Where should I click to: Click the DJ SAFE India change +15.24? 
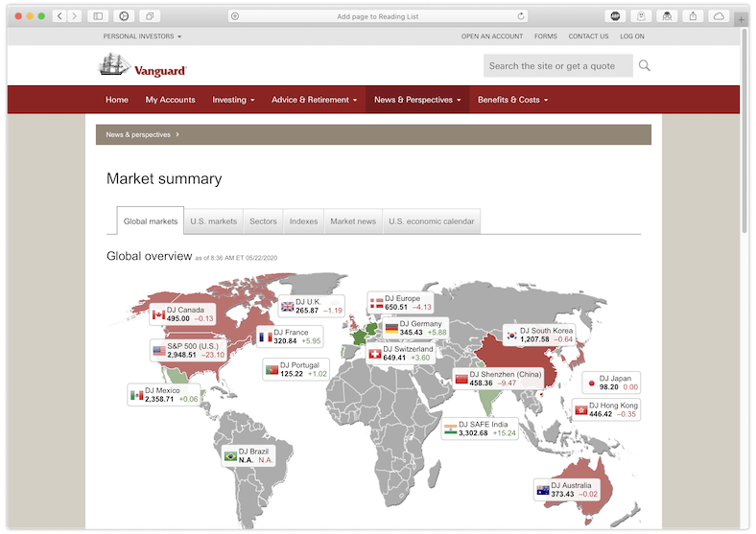click(x=505, y=433)
